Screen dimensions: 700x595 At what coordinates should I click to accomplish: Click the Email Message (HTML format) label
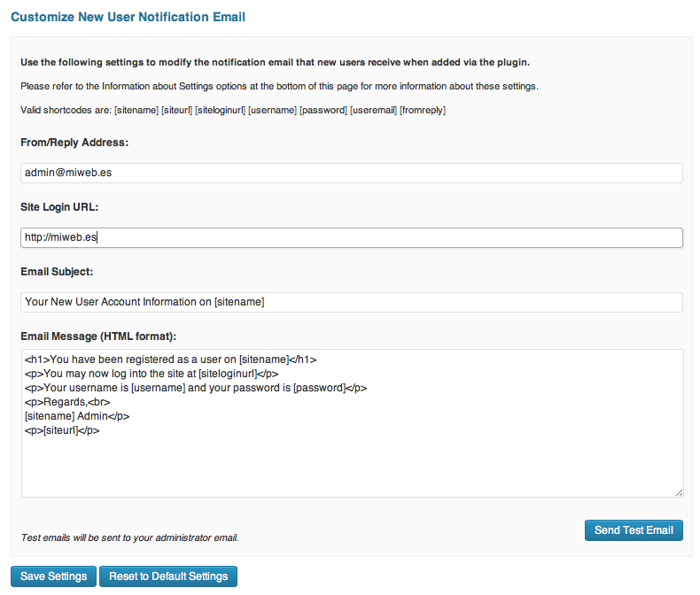coord(98,336)
